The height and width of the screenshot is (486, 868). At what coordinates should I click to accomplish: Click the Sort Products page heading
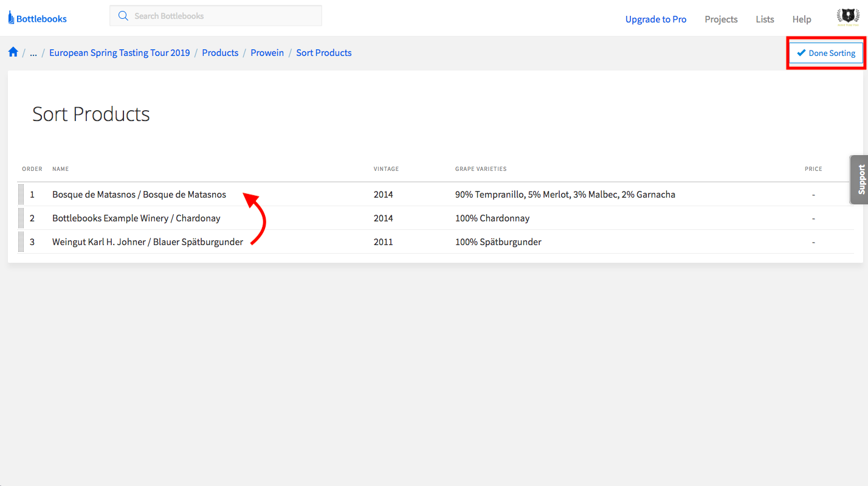tap(91, 114)
